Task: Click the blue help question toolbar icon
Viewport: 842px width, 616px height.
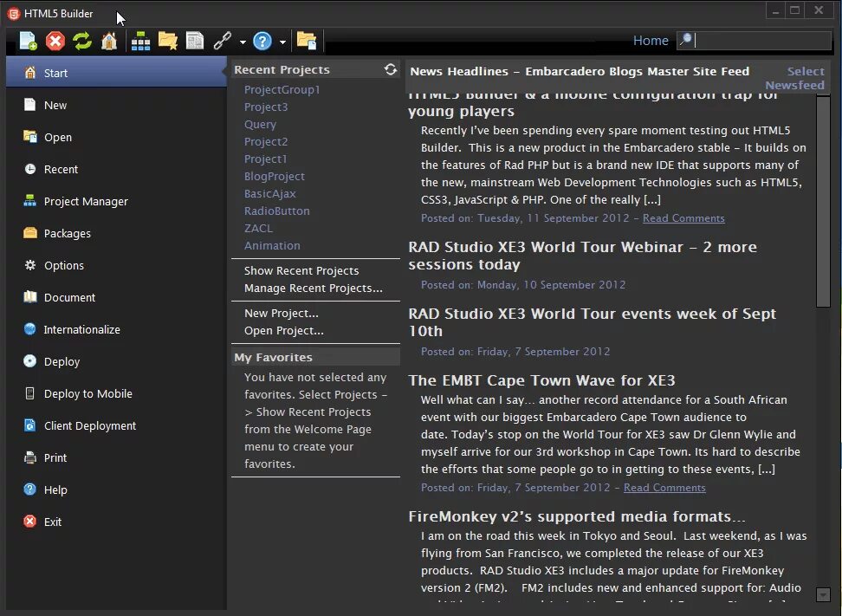Action: coord(262,41)
